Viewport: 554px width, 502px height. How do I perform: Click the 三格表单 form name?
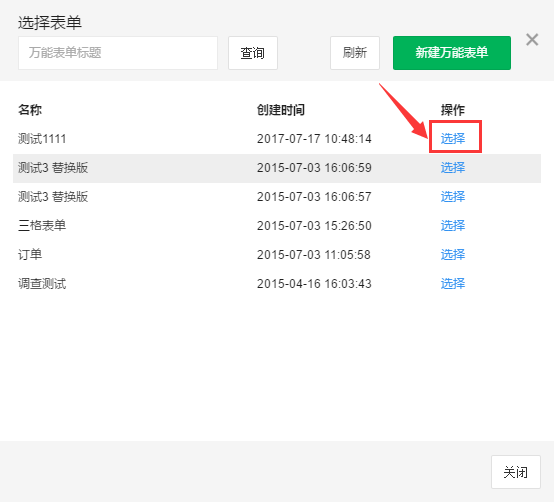click(42, 225)
